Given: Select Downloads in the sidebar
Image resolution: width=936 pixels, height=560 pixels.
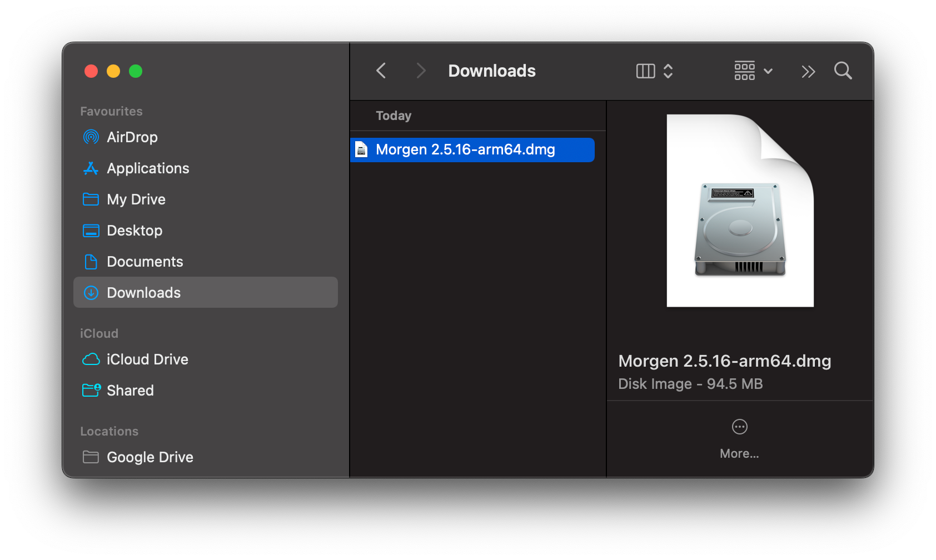Looking at the screenshot, I should click(x=206, y=292).
